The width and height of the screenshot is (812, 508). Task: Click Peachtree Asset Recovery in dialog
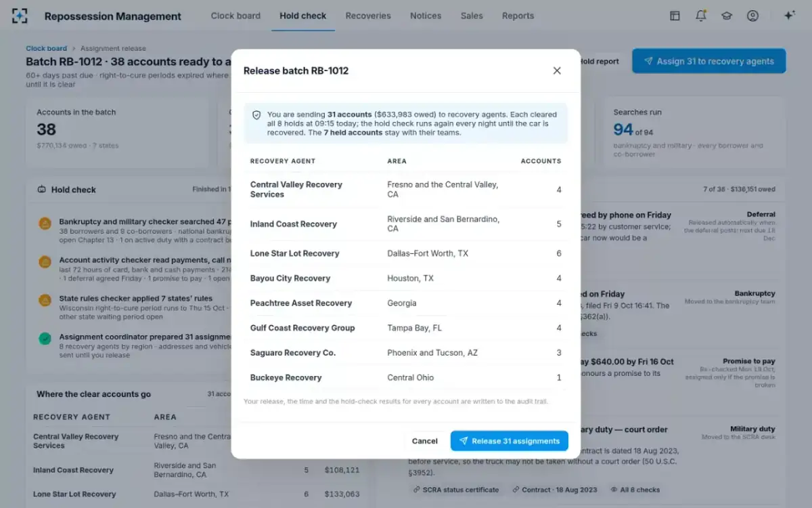(301, 303)
